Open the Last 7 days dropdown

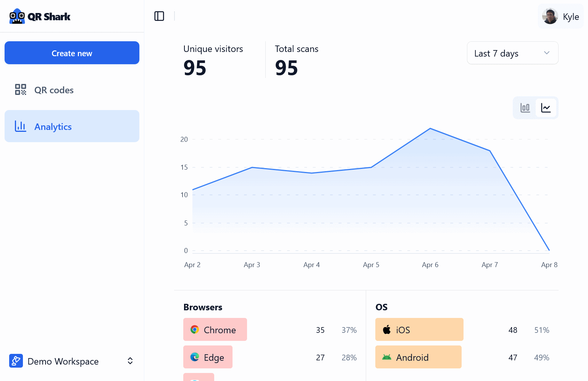(x=512, y=53)
